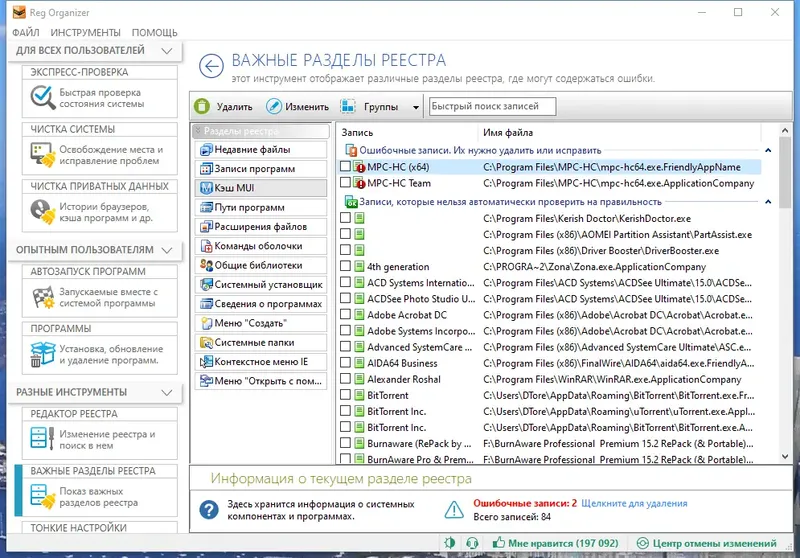Click the list scrollbar up arrow
This screenshot has height=558, width=800.
point(785,131)
